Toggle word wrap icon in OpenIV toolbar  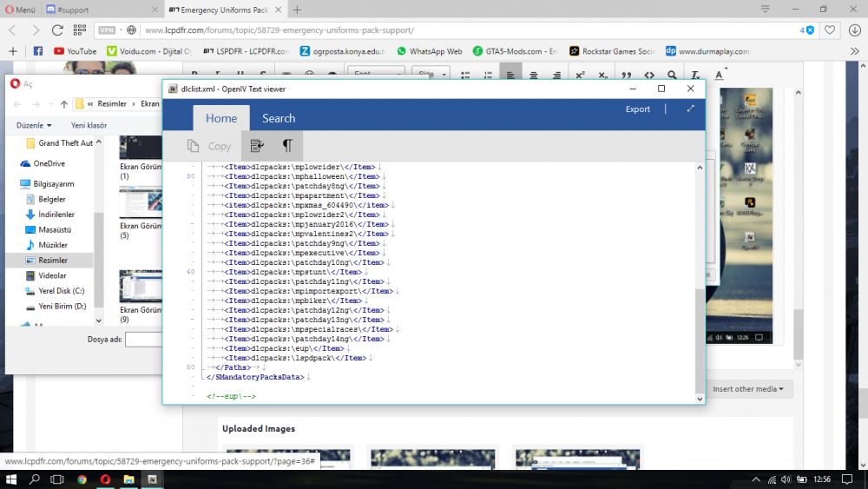click(x=257, y=146)
